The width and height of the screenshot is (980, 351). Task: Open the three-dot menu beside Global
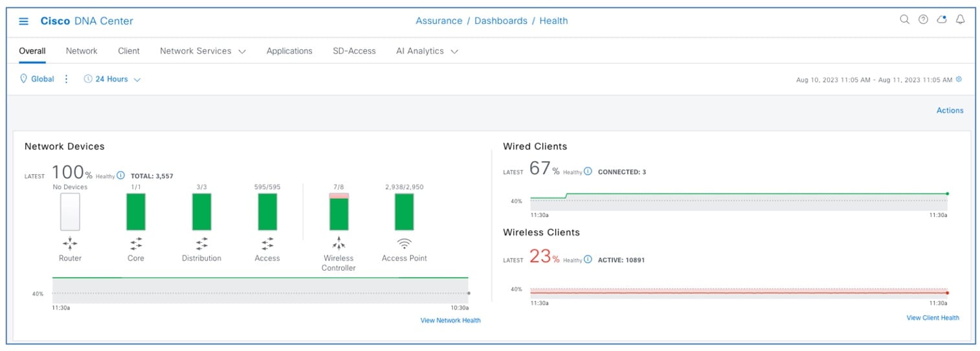(x=66, y=79)
